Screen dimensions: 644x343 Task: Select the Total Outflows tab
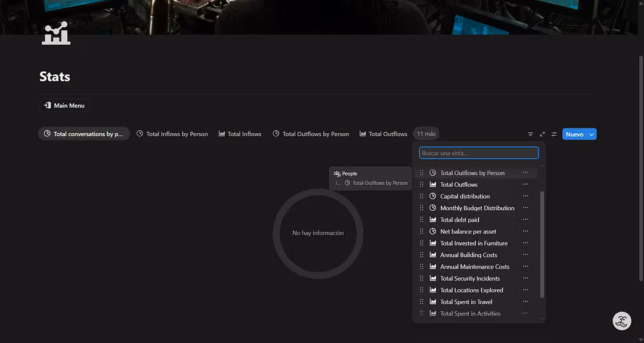[383, 134]
